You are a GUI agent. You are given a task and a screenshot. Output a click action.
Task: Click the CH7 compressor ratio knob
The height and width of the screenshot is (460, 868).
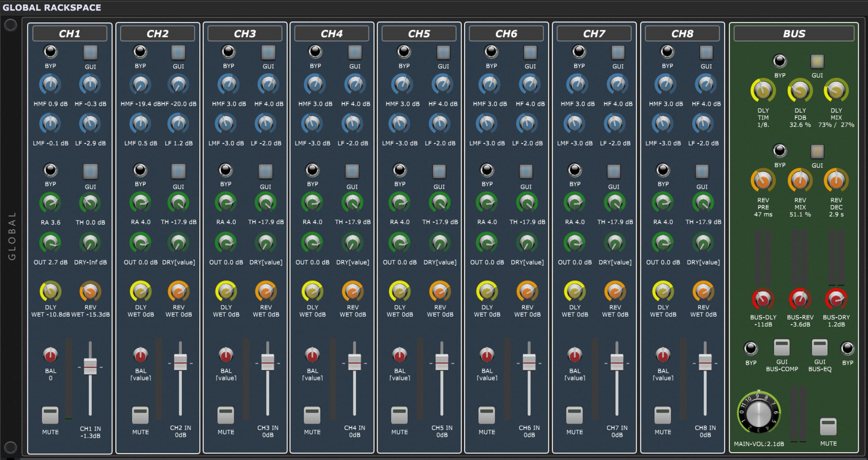[x=575, y=203]
